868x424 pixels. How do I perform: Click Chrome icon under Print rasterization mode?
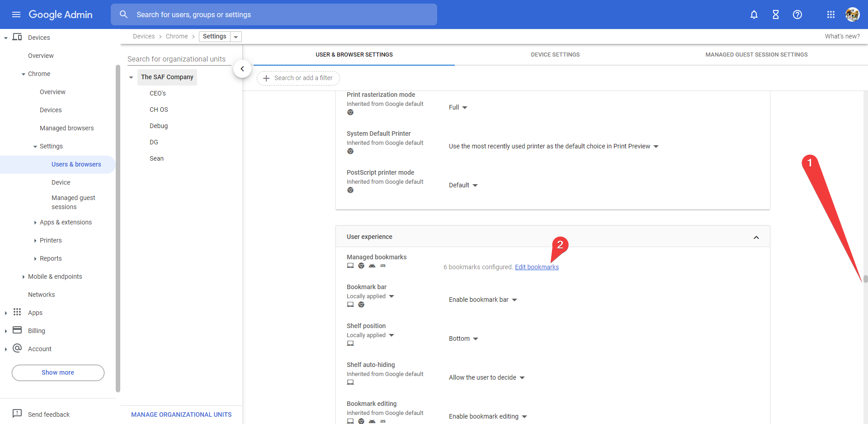350,112
